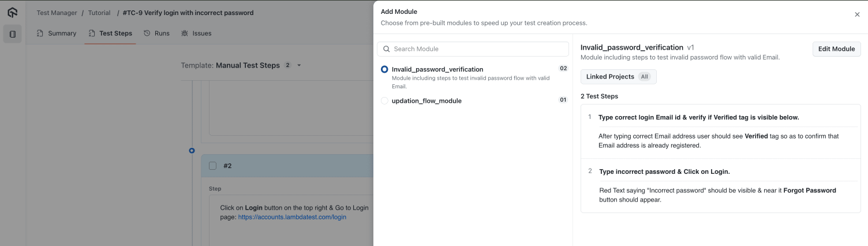Open Tutorial in the breadcrumb
Image resolution: width=868 pixels, height=246 pixels.
tap(99, 13)
